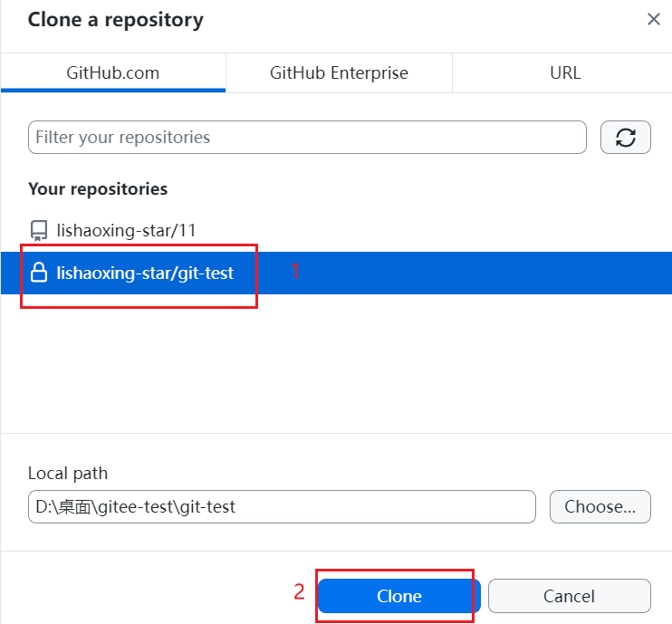
Task: Select the lishaoxing-star/git-test repository name
Action: [145, 273]
